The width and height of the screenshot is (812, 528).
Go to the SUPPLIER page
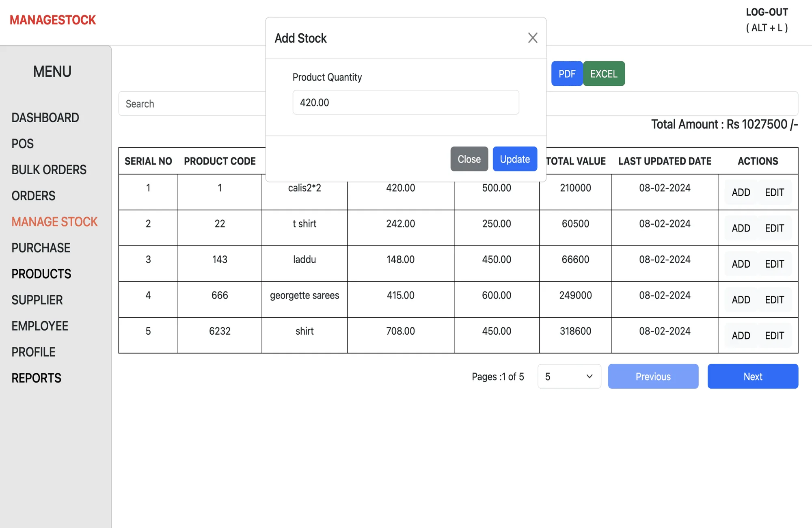37,300
